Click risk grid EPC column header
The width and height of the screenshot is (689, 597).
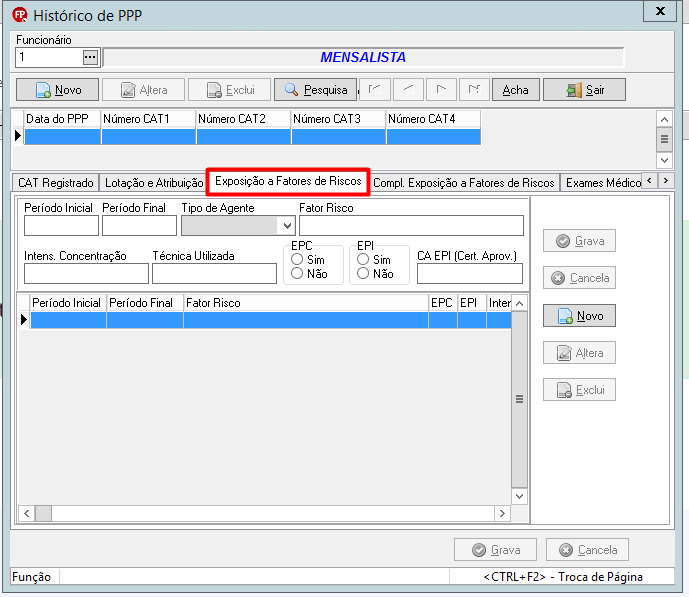coord(442,303)
